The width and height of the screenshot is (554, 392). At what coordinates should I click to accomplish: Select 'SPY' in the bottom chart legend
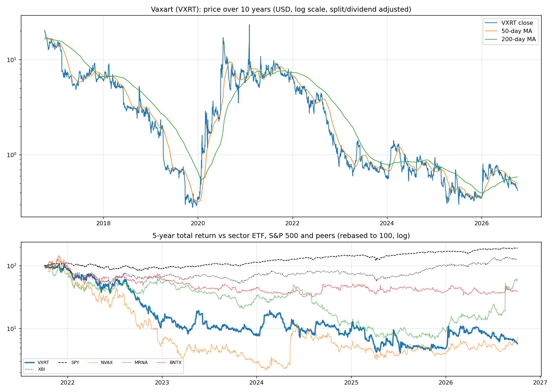click(x=75, y=363)
